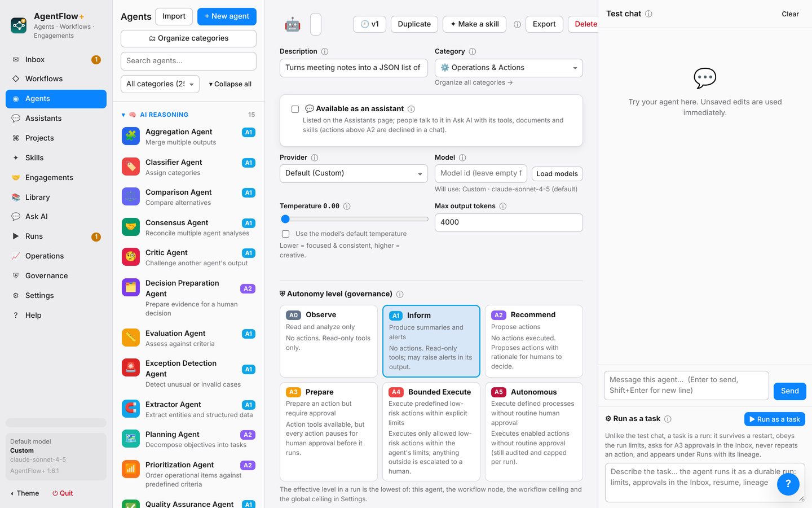This screenshot has width=812, height=508.
Task: Click the Max output tokens field
Action: click(x=509, y=222)
